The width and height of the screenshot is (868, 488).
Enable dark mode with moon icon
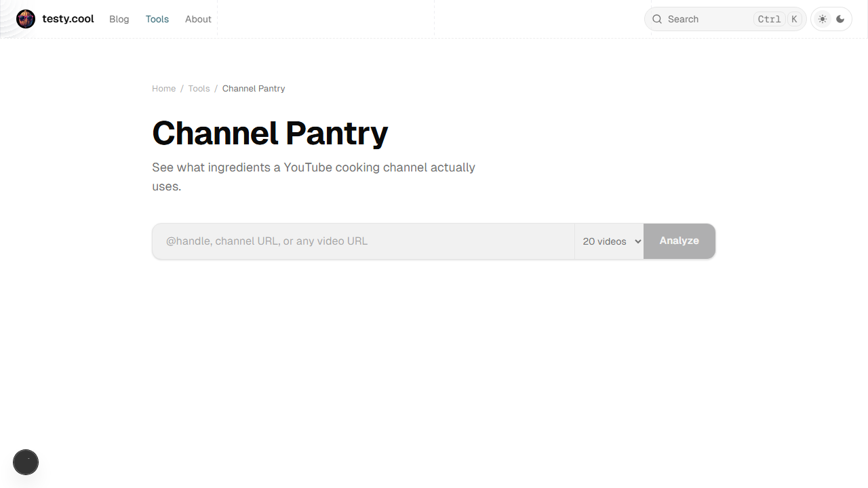click(841, 19)
